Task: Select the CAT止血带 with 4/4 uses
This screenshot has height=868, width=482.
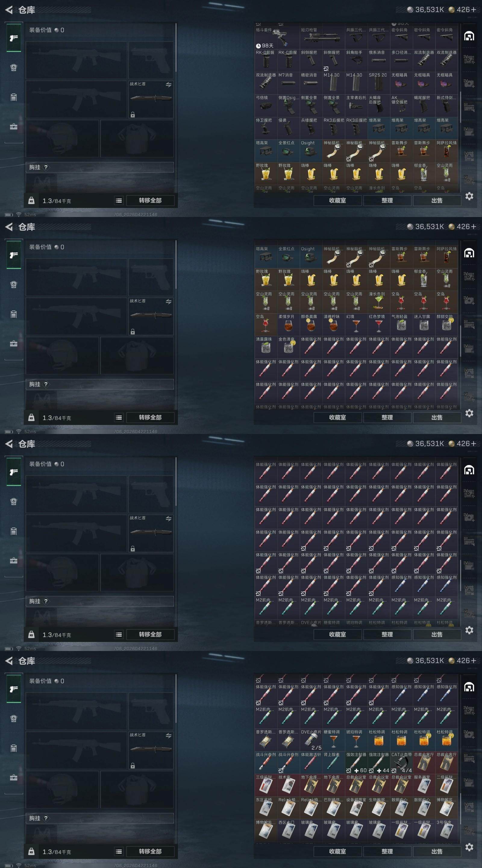Action: (402, 763)
